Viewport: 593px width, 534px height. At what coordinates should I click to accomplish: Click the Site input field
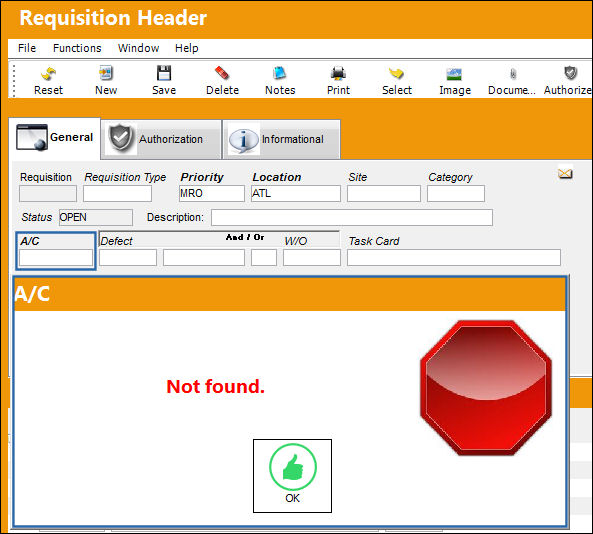pyautogui.click(x=384, y=194)
